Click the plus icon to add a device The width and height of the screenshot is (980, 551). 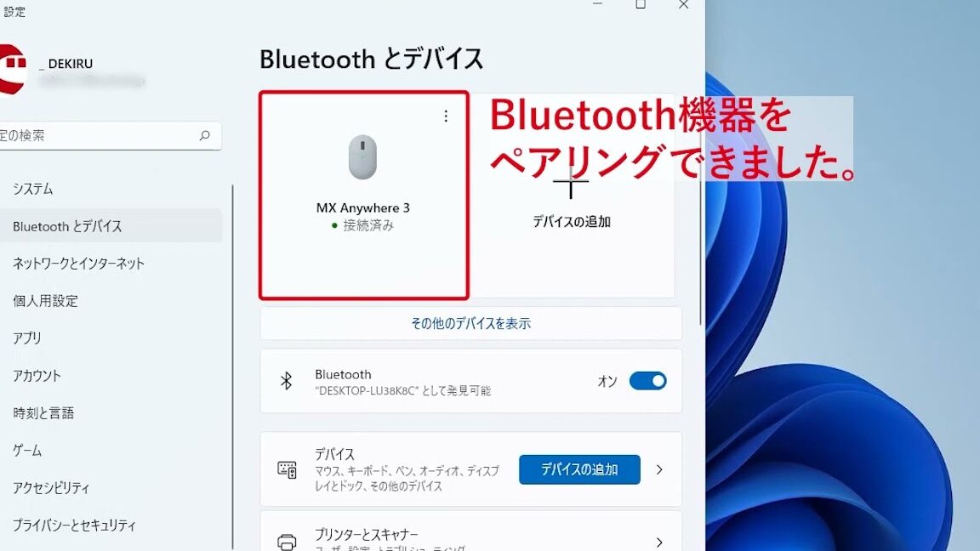click(x=571, y=183)
